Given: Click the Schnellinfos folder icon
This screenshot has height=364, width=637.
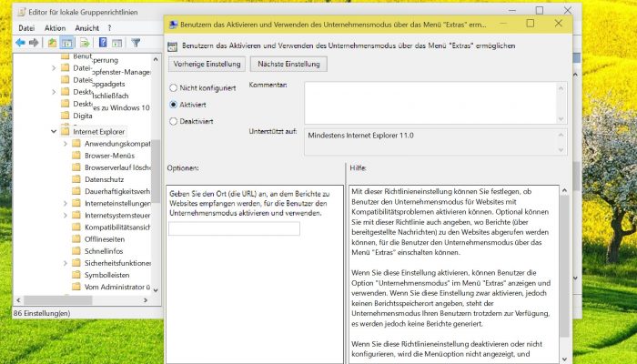Looking at the screenshot, I should tap(76, 251).
